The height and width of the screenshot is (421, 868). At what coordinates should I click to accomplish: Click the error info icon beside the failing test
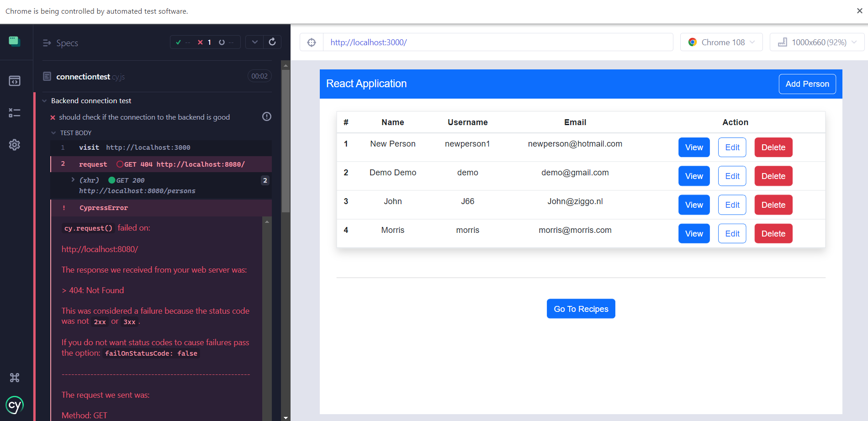(x=266, y=117)
